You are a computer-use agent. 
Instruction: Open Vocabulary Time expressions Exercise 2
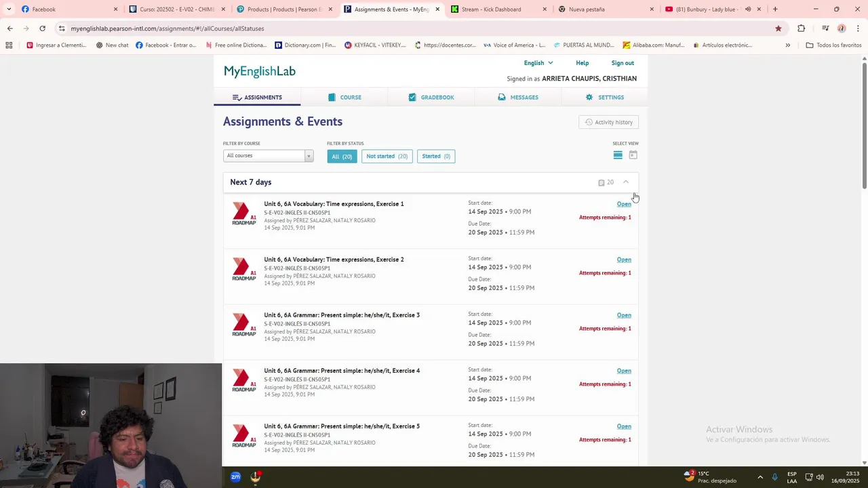624,260
